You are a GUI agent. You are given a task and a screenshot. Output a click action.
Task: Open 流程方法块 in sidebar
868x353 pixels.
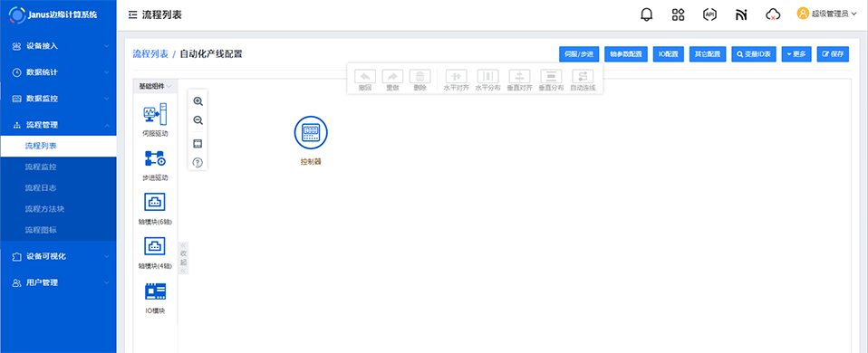pos(58,209)
